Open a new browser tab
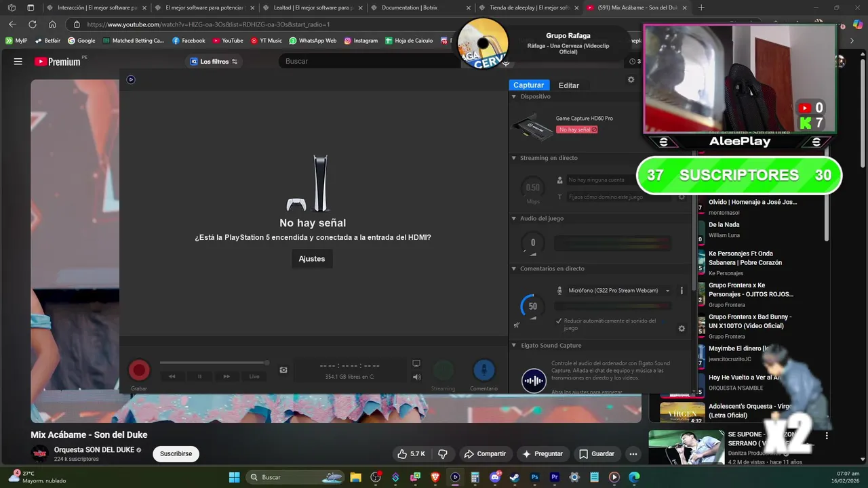The image size is (868, 488). click(x=701, y=7)
